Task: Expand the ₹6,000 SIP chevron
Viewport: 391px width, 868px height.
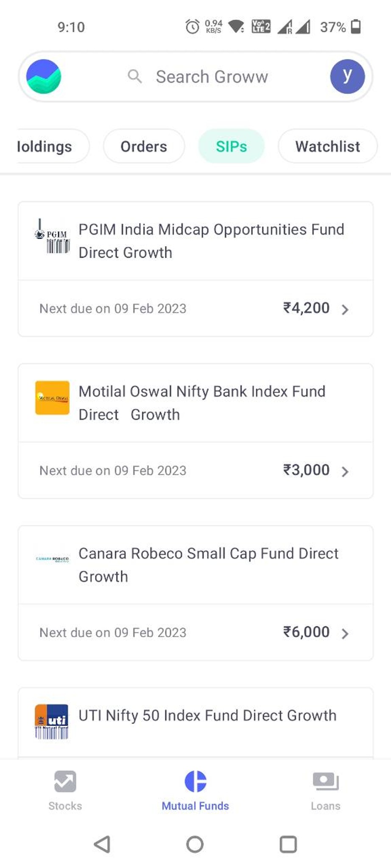Action: (345, 633)
